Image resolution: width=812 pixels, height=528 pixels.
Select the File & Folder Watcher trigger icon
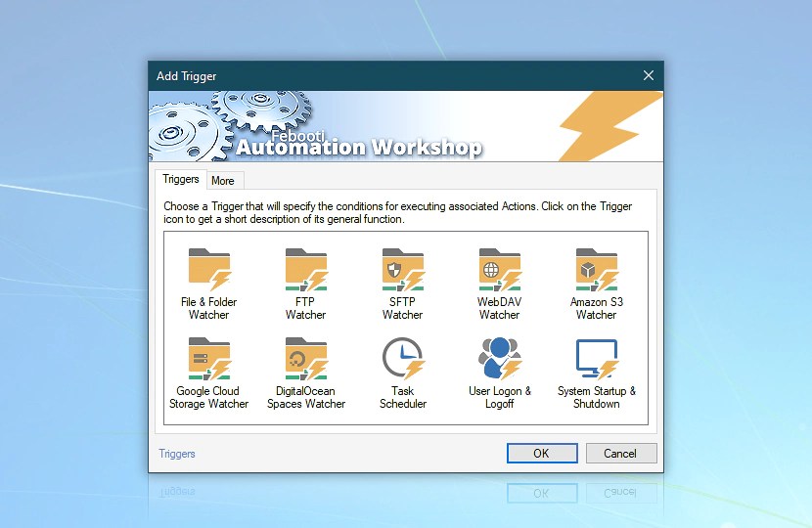pyautogui.click(x=209, y=269)
